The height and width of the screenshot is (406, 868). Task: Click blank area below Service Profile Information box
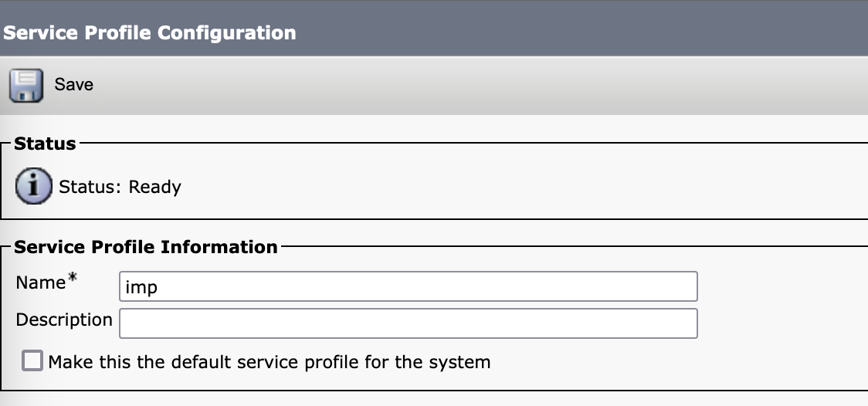coord(432,398)
